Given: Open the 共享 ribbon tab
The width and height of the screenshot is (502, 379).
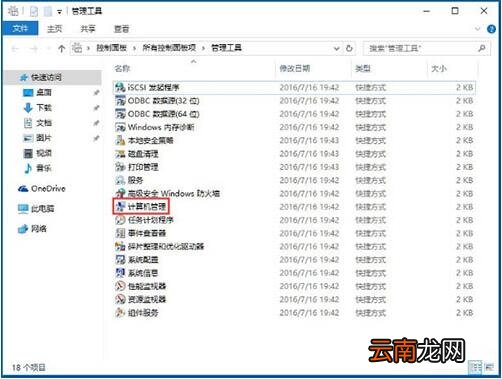Looking at the screenshot, I should pyautogui.click(x=88, y=29).
